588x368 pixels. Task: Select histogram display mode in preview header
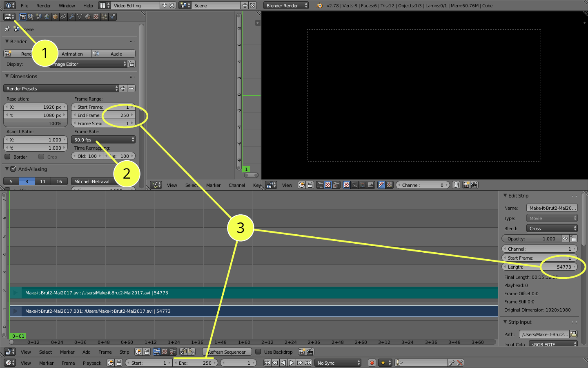[371, 185]
